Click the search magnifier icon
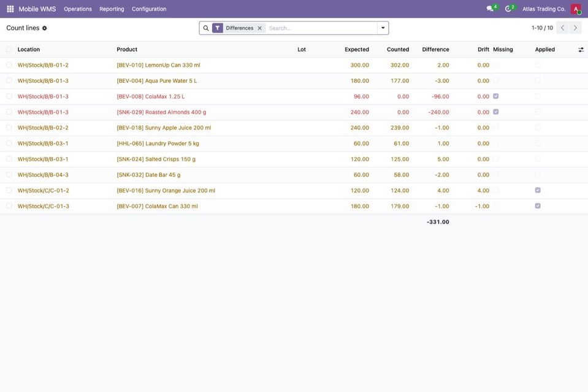588x392 pixels. point(206,28)
